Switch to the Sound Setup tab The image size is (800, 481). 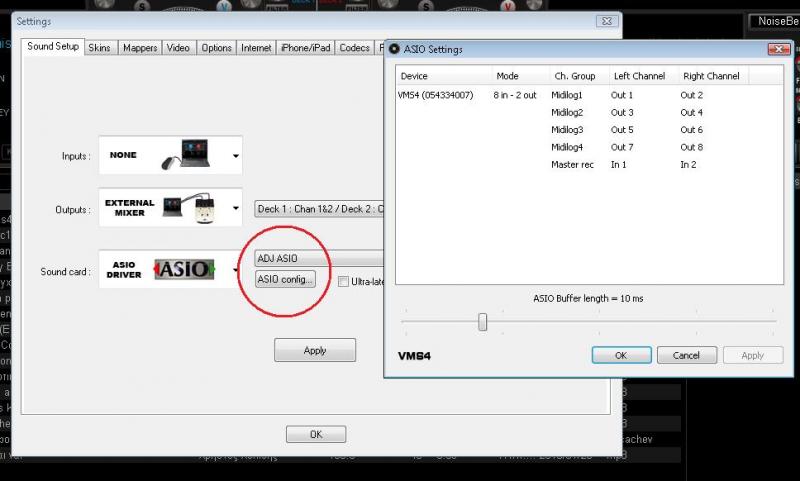(x=53, y=46)
